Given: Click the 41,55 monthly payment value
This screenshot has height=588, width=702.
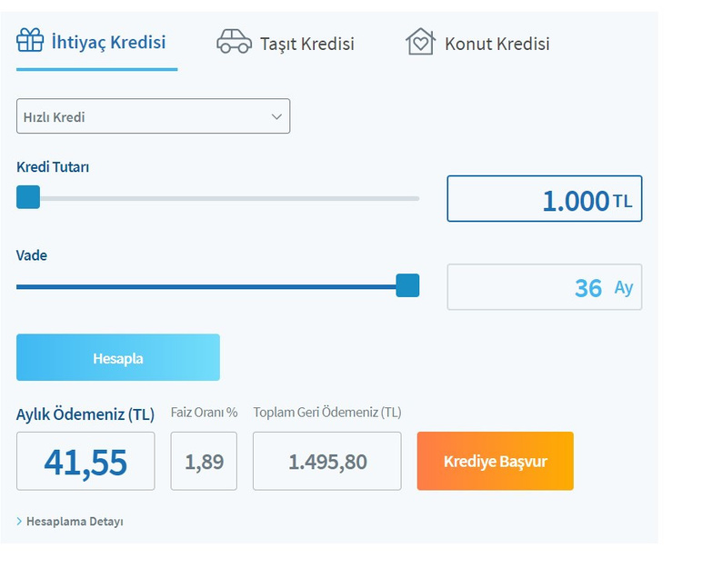Looking at the screenshot, I should tap(85, 462).
